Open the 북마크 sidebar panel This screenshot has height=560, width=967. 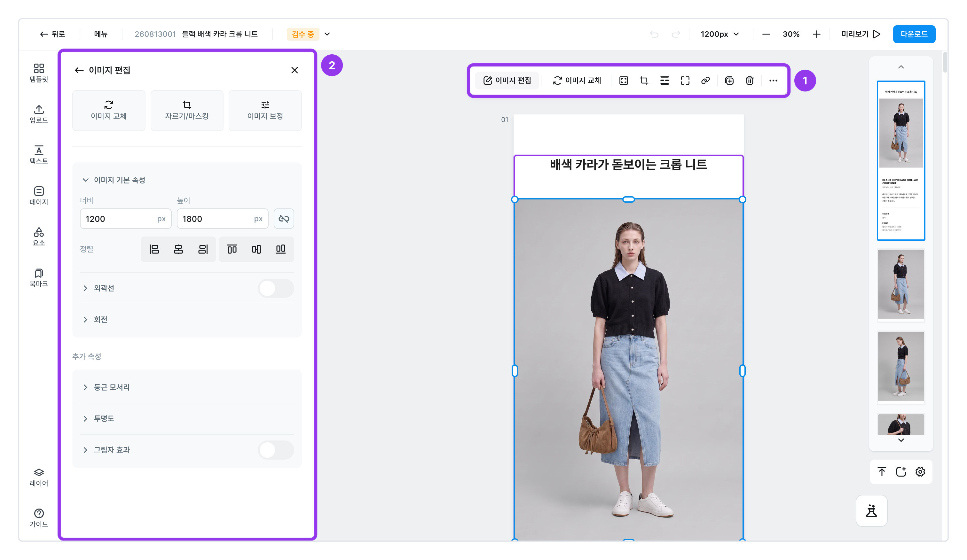(39, 278)
